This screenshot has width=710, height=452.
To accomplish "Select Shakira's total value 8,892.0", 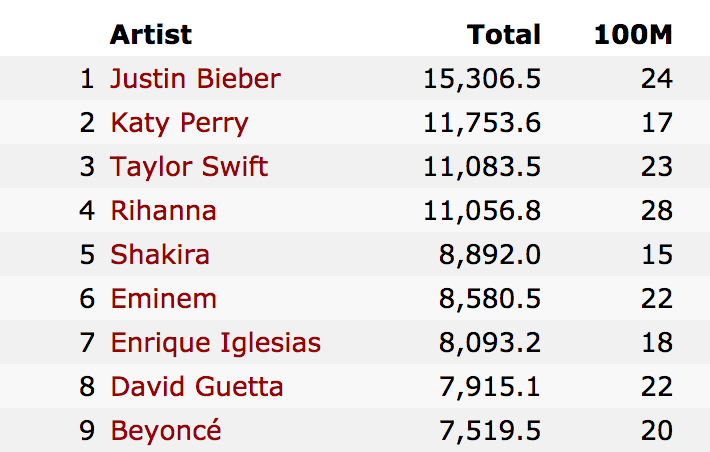I will (491, 254).
